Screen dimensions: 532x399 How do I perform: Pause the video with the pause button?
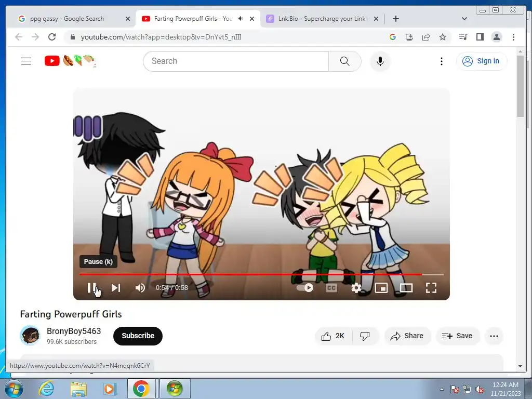(91, 288)
